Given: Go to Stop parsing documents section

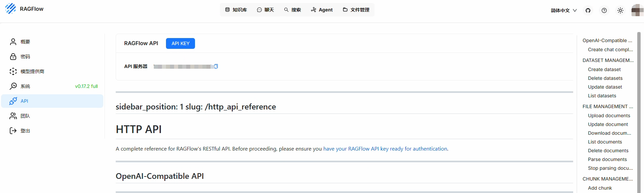Looking at the screenshot, I should pos(610,168).
